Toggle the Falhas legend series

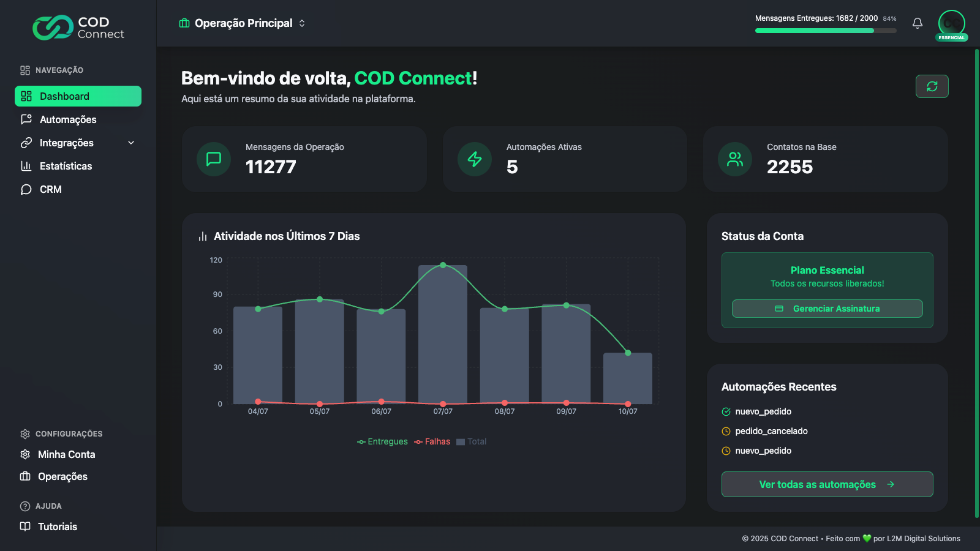point(432,441)
